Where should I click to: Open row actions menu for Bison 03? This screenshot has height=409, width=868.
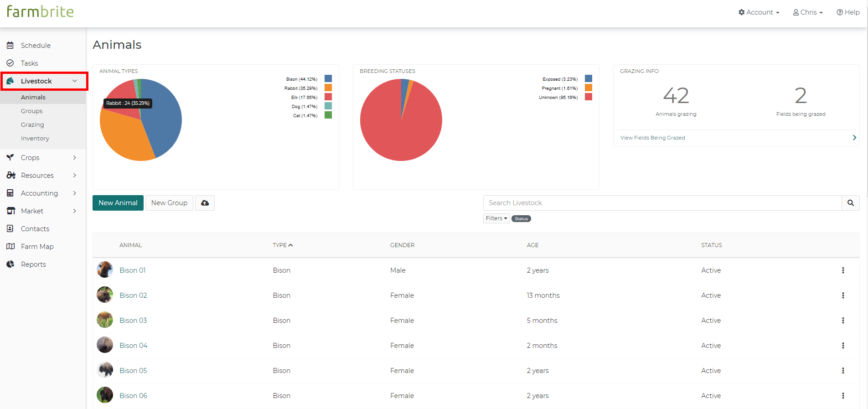click(x=843, y=321)
